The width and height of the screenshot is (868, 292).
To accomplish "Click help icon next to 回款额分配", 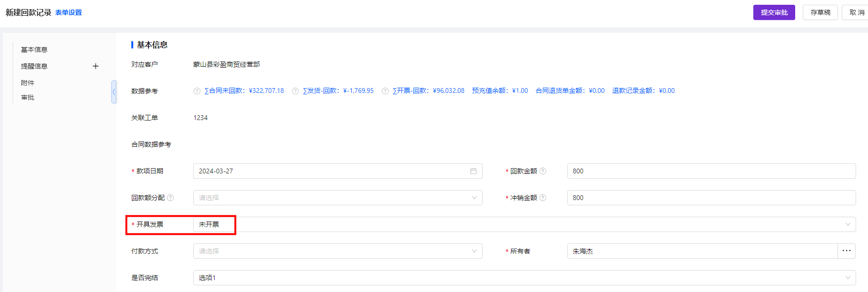I will [170, 198].
